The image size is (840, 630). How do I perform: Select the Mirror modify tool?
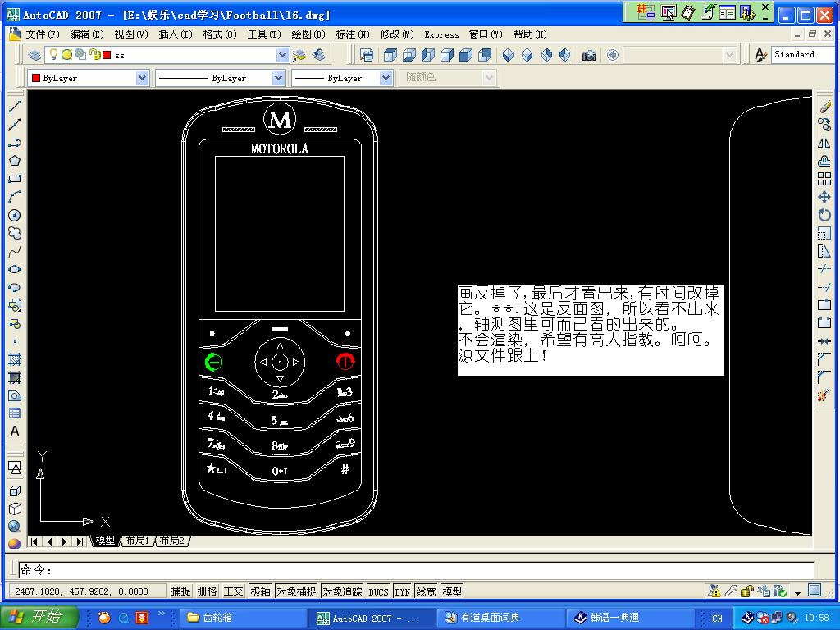(x=824, y=143)
